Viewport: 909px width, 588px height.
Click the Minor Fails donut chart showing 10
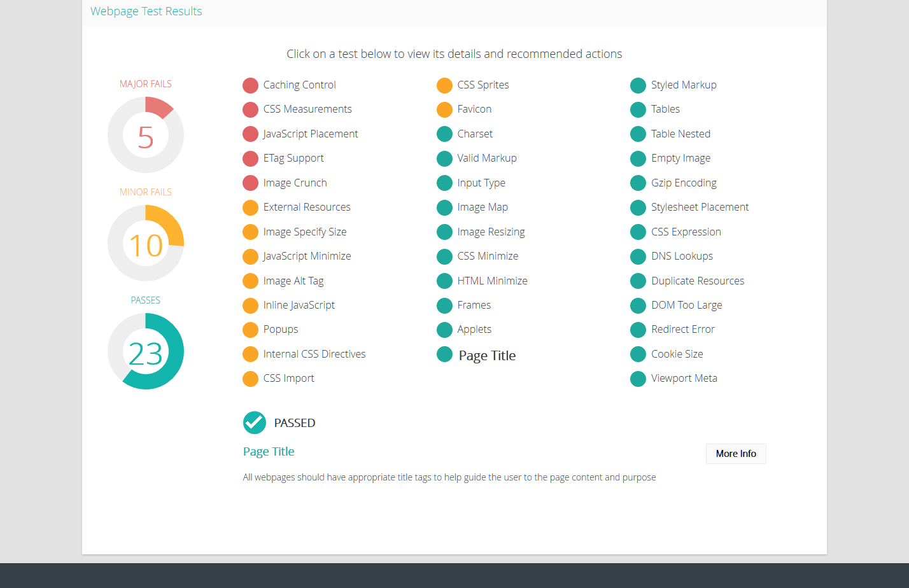coord(146,243)
